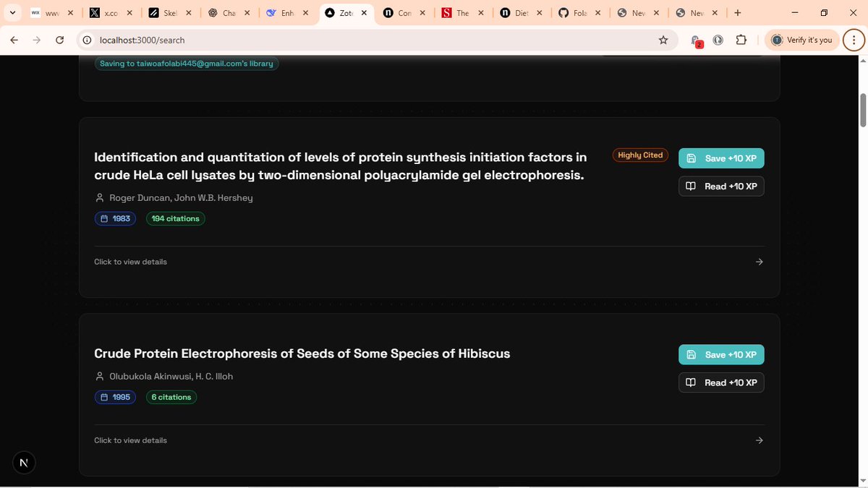Save the HeLa cell lysates paper

tap(721, 158)
